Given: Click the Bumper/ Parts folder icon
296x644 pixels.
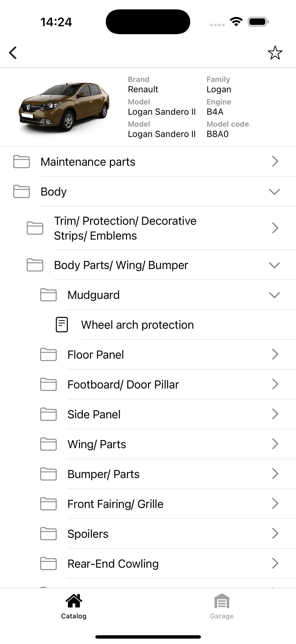Looking at the screenshot, I should pyautogui.click(x=48, y=474).
